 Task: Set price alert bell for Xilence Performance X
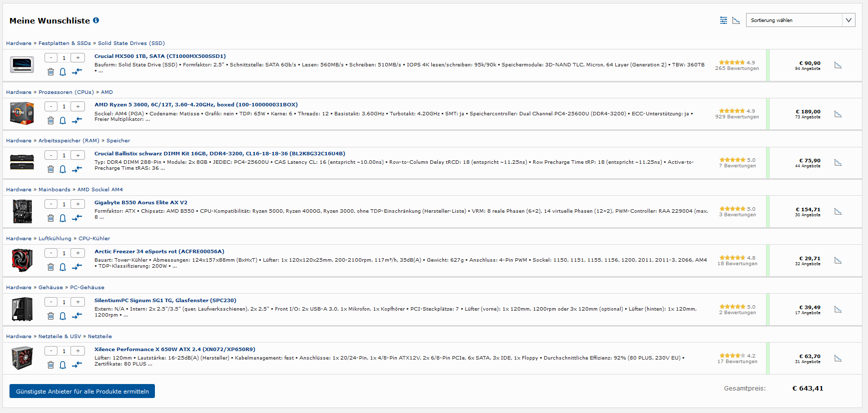(63, 365)
